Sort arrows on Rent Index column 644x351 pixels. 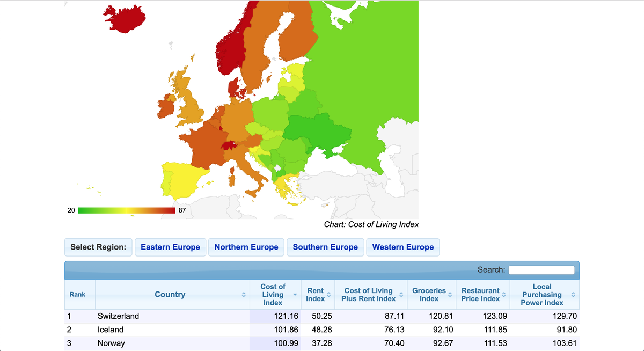tap(328, 295)
